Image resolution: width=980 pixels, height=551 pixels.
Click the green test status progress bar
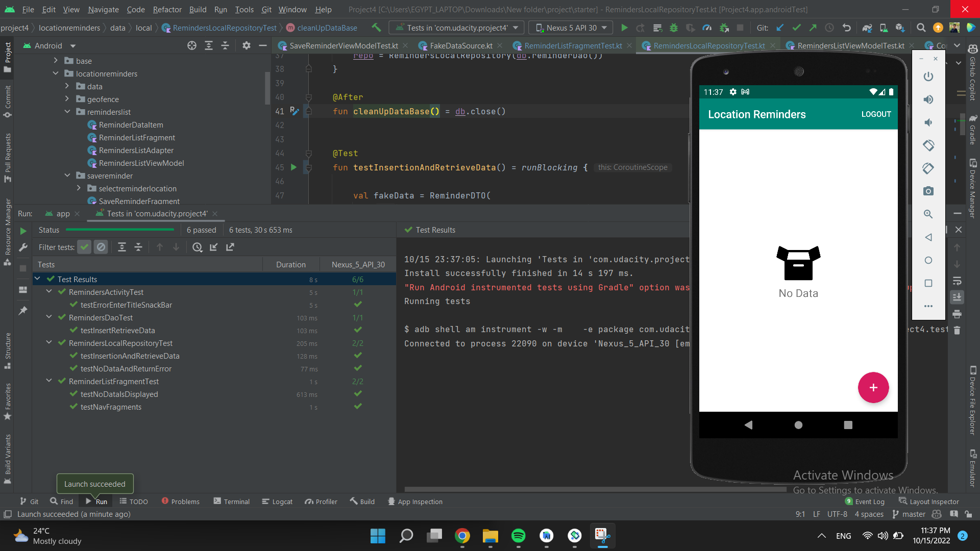point(120,230)
